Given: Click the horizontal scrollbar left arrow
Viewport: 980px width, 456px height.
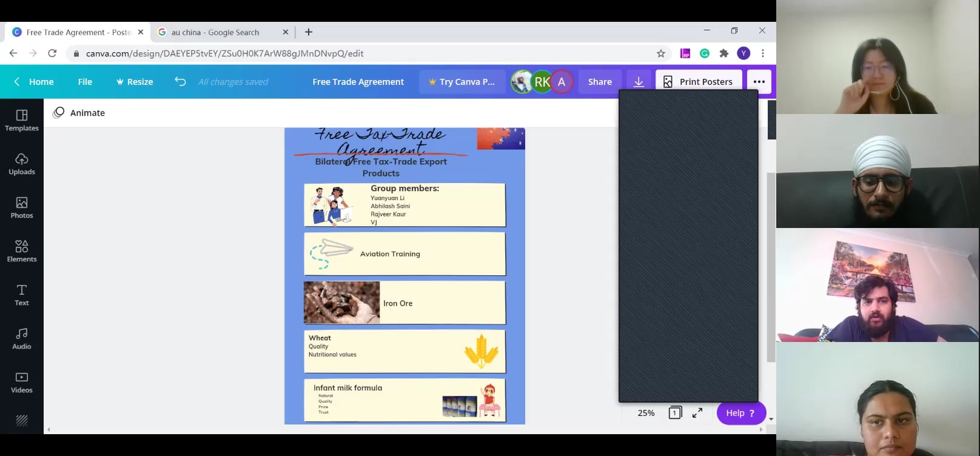Looking at the screenshot, I should [49, 429].
